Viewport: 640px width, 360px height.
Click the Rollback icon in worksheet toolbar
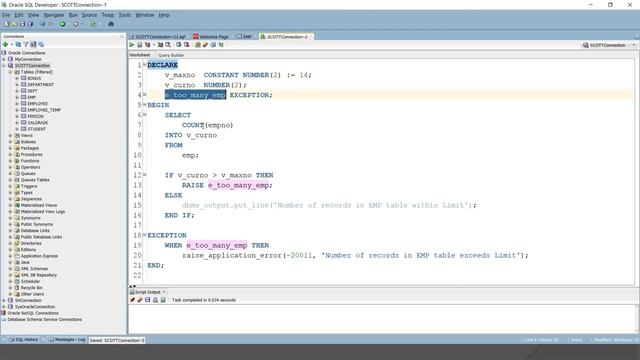coord(187,45)
